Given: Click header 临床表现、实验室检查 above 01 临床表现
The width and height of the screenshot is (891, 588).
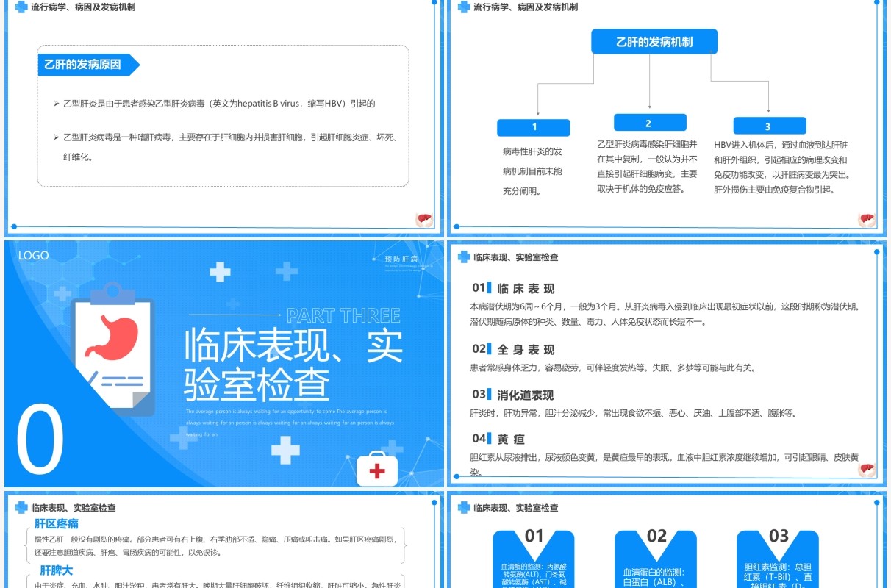Looking at the screenshot, I should point(515,257).
